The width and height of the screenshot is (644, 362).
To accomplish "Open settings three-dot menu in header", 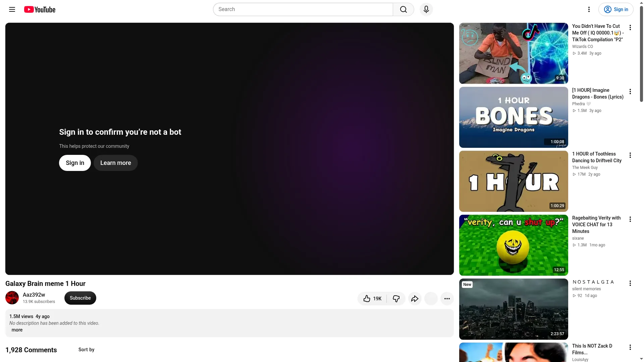I will (x=589, y=9).
